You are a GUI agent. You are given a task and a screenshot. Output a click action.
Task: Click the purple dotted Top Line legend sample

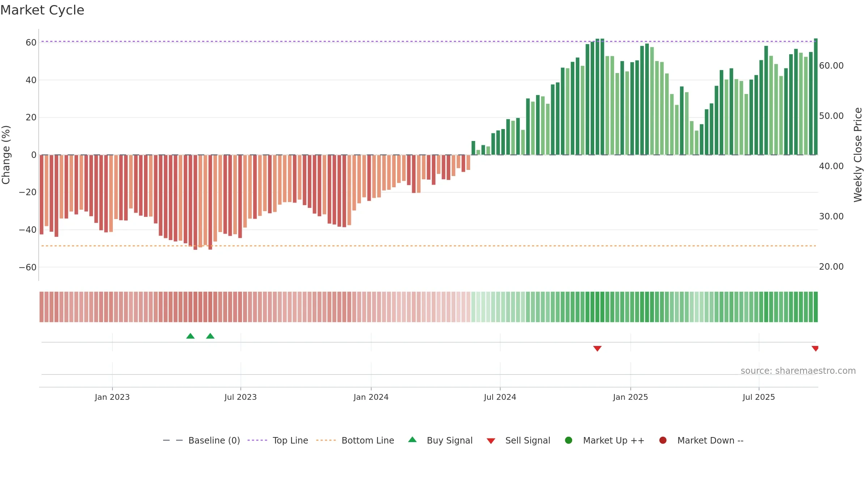257,440
